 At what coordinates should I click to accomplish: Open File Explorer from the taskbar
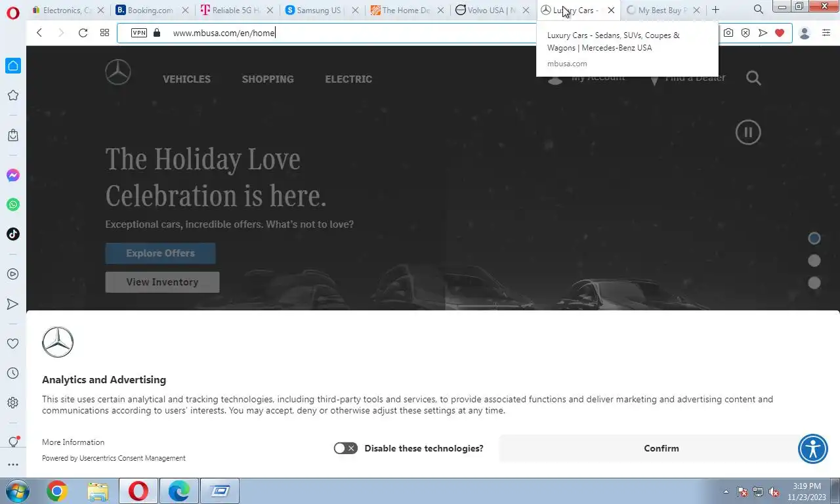click(98, 491)
